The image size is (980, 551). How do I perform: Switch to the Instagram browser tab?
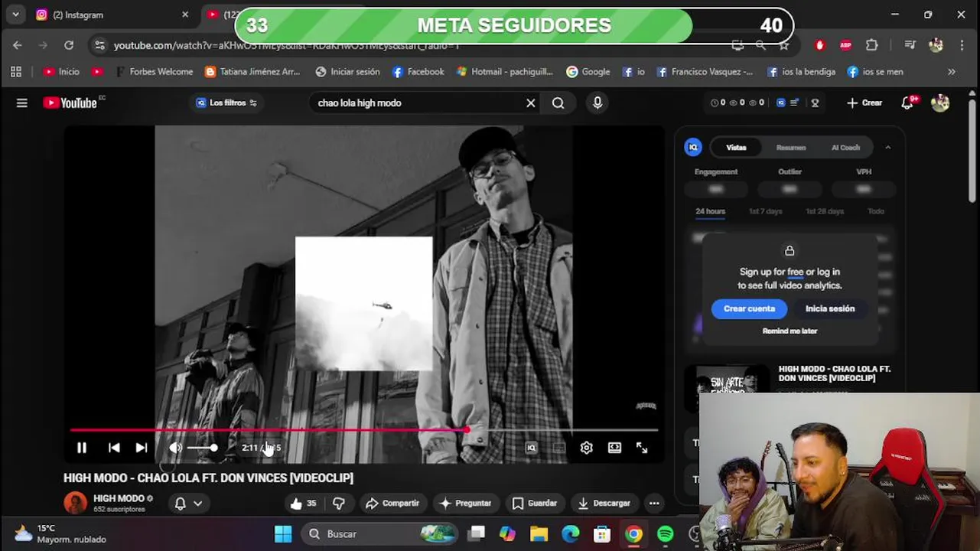[112, 15]
